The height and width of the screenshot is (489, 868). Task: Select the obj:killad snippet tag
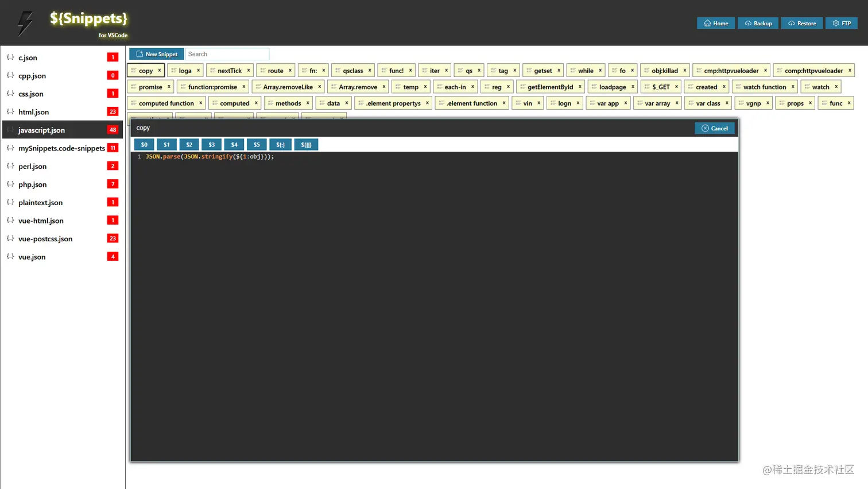(x=665, y=71)
